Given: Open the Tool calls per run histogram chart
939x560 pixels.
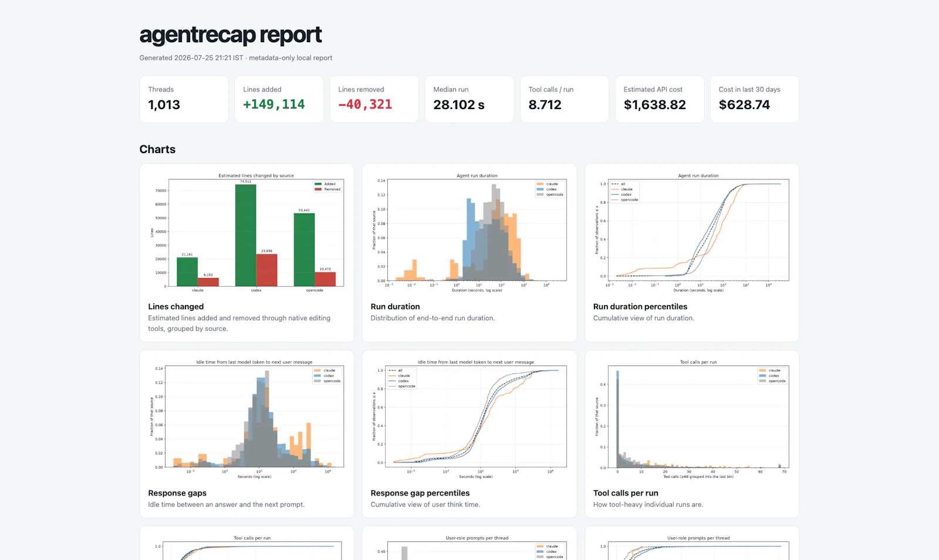Looking at the screenshot, I should tap(692, 419).
